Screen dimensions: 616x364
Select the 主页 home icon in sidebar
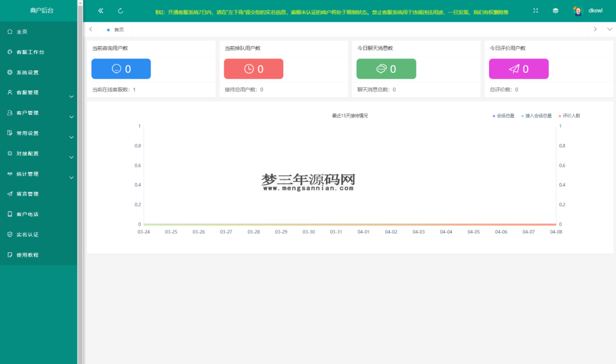pyautogui.click(x=9, y=31)
